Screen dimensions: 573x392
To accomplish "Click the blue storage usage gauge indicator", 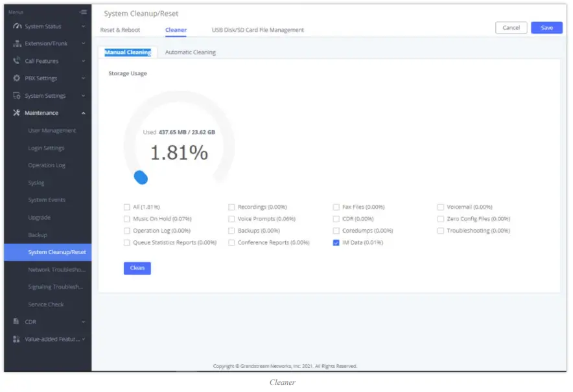I will pyautogui.click(x=141, y=178).
